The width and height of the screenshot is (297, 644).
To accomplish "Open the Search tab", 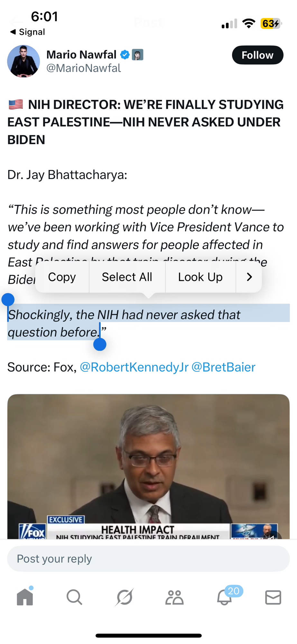I will click(x=74, y=598).
